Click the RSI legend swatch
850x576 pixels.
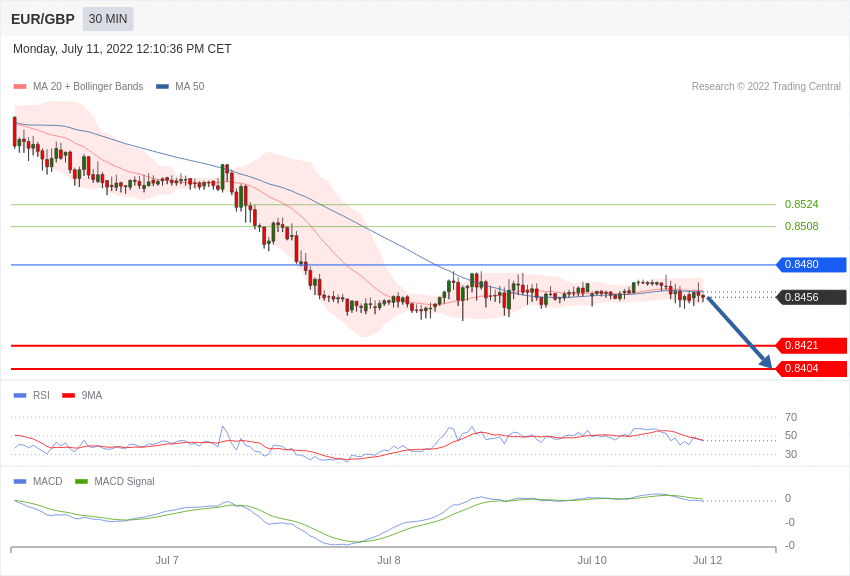point(20,395)
